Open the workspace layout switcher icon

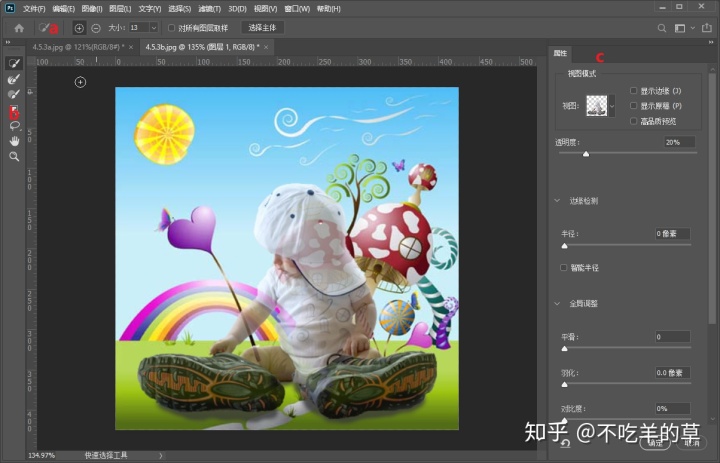[x=680, y=28]
